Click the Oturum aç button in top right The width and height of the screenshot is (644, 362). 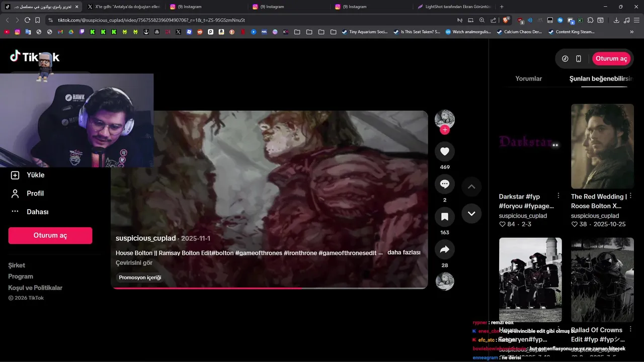point(611,58)
